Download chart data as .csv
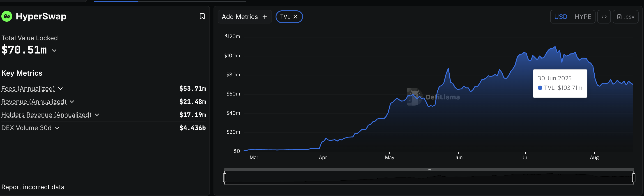The width and height of the screenshot is (644, 196). coord(626,17)
